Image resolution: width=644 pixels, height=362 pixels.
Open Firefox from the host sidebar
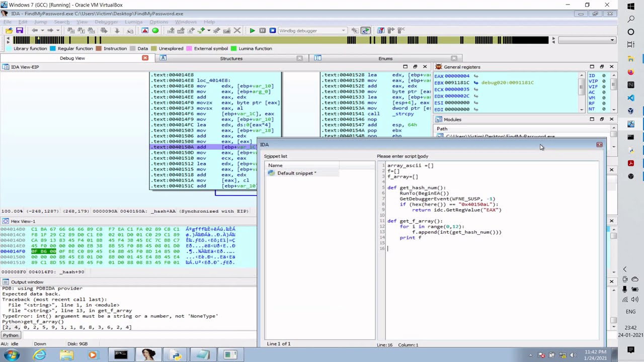coord(631,72)
